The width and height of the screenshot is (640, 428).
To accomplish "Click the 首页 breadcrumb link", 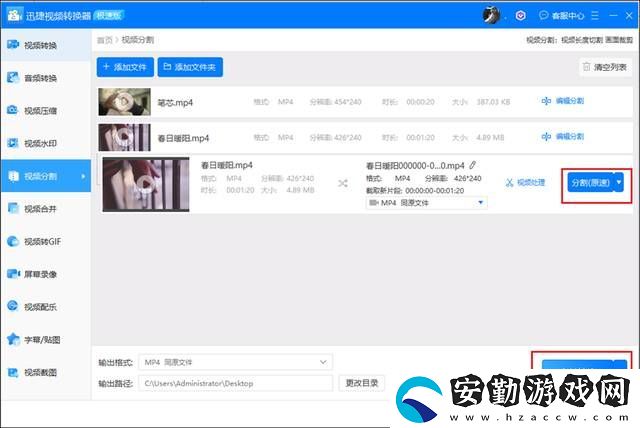I will point(104,40).
